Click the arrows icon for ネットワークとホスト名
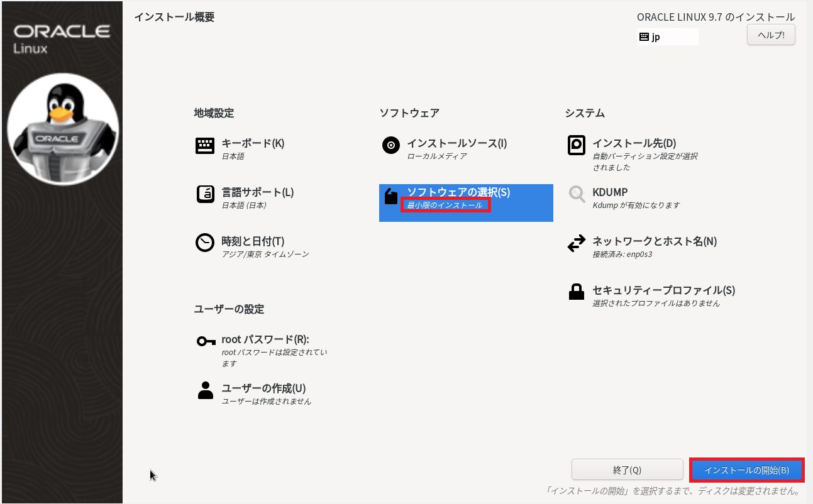Screen dimensions: 813x504 coord(576,244)
